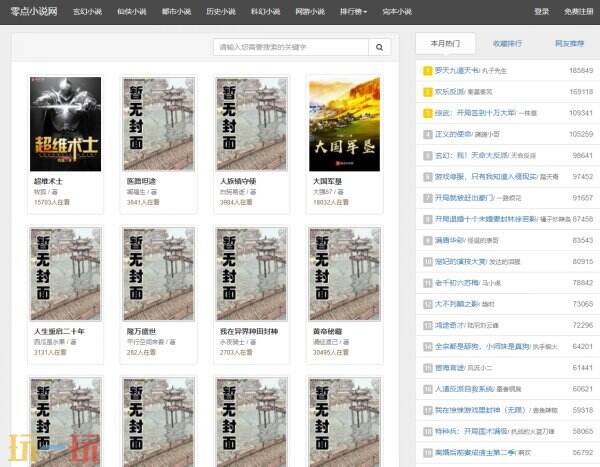The image size is (600, 467).
Task: Click the novel title in the 56792 row
Action: [x=475, y=453]
